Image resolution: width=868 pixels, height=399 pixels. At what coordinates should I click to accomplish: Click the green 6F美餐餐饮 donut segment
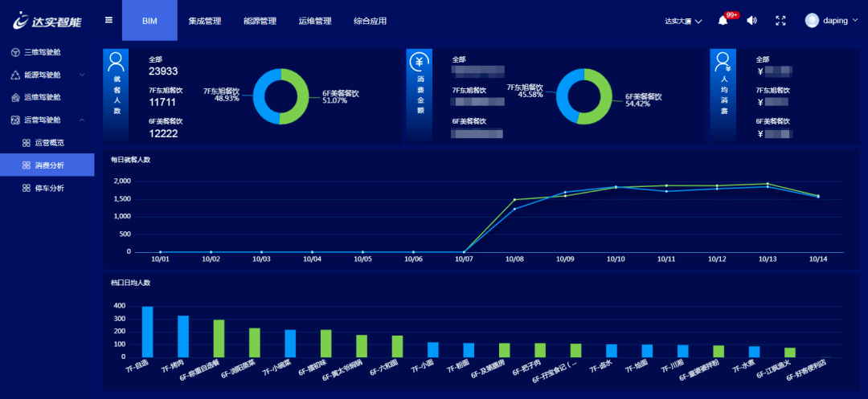pos(295,97)
